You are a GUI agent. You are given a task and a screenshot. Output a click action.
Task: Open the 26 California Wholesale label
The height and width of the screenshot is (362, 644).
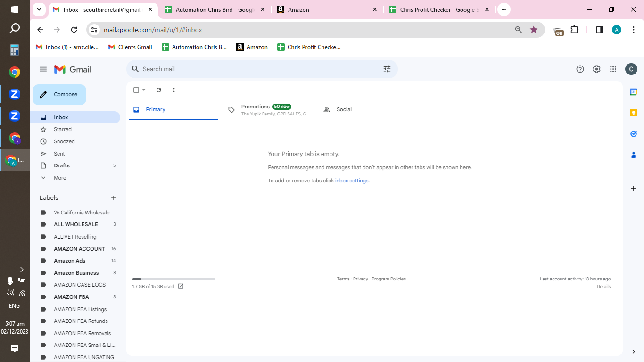coord(76,213)
